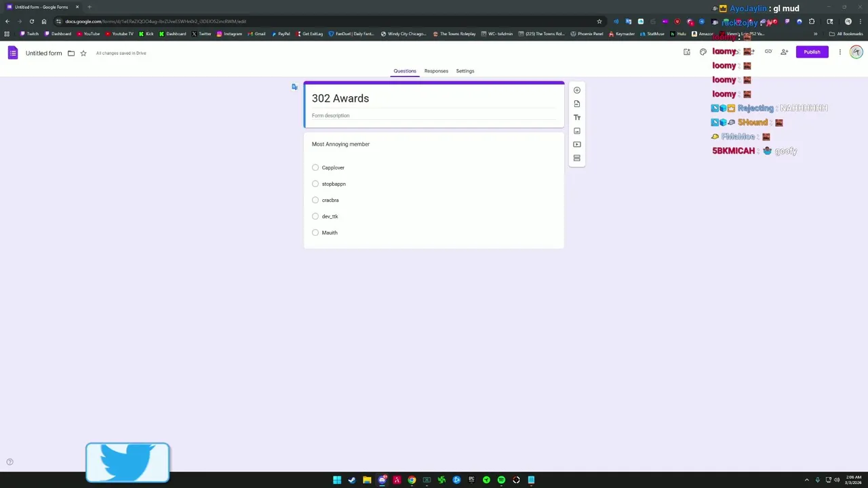This screenshot has width=868, height=488.
Task: Reload the page with the refresh icon
Action: tap(32, 22)
